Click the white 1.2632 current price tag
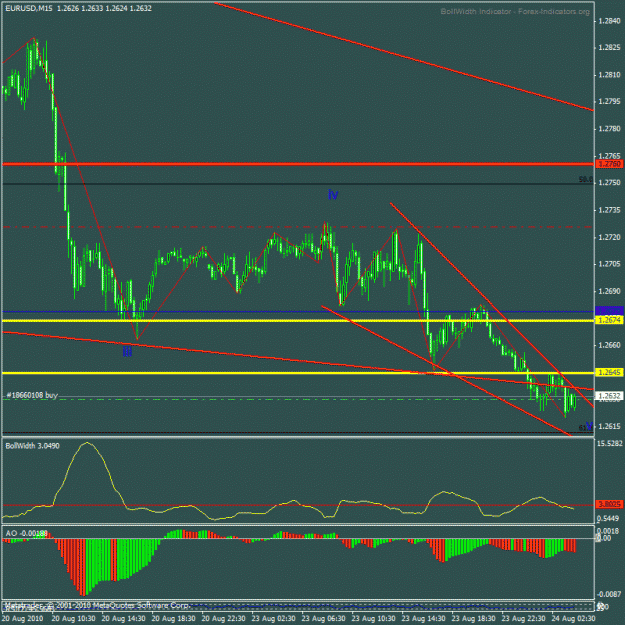 coord(609,395)
